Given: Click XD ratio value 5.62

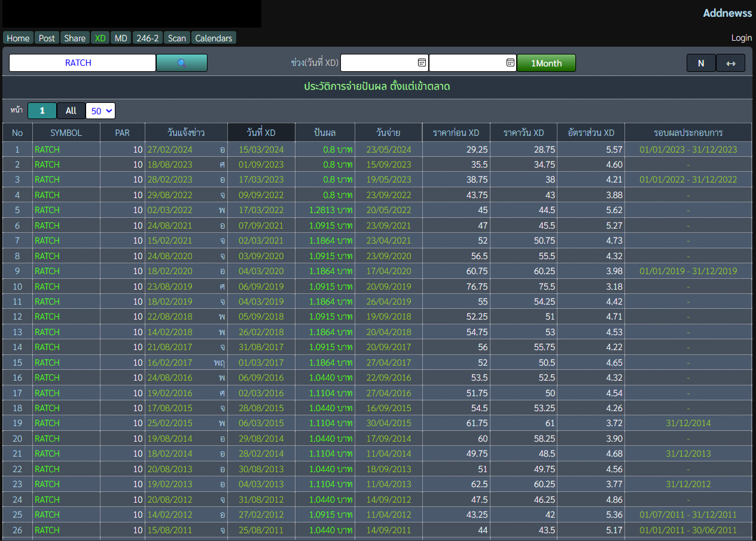Looking at the screenshot, I should 614,210.
